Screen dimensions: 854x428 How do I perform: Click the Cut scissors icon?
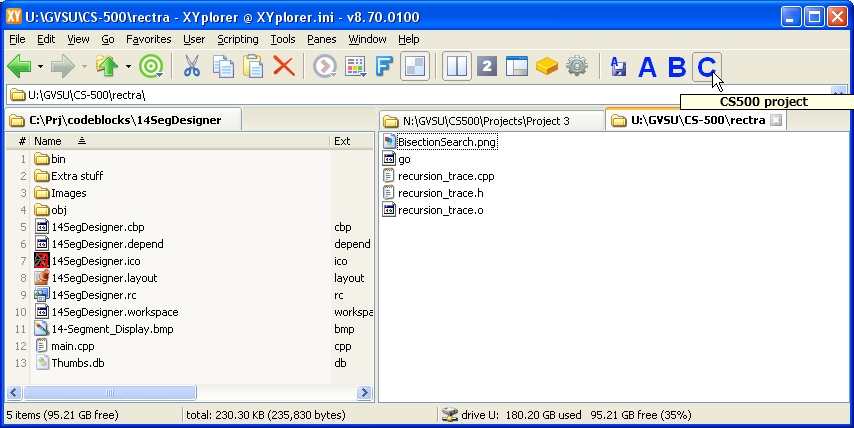coord(192,67)
